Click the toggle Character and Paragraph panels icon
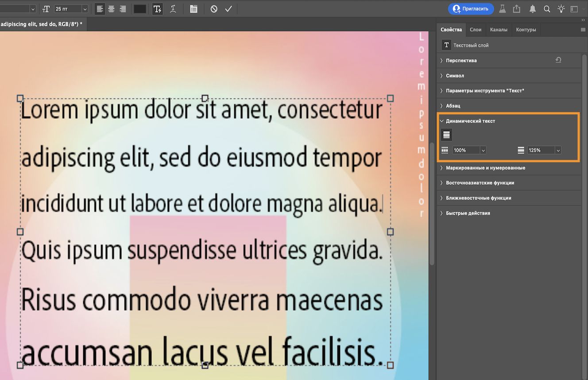Screen dimensions: 588x380 (193, 8)
